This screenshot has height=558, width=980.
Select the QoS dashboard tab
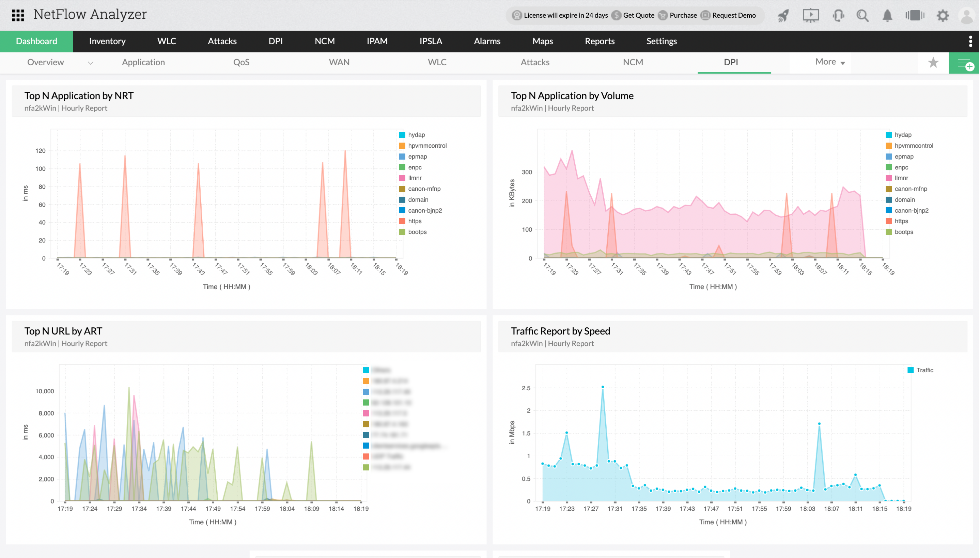click(241, 62)
